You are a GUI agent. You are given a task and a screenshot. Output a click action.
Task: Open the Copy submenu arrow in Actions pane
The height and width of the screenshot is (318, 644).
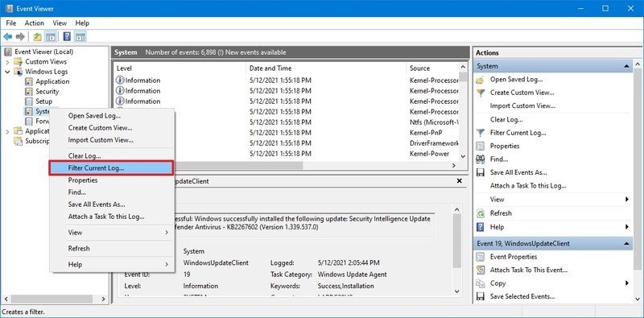click(627, 283)
